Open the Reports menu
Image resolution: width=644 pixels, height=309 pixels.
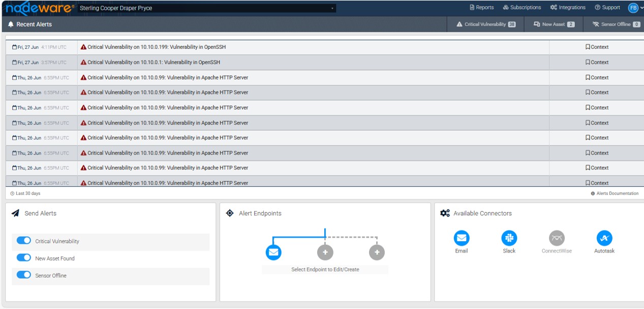pos(481,8)
